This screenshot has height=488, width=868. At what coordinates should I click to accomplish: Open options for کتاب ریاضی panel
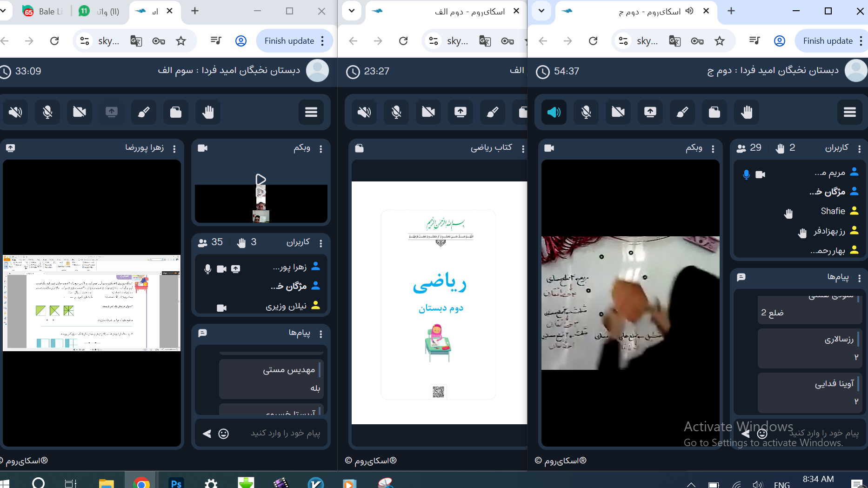pyautogui.click(x=523, y=149)
